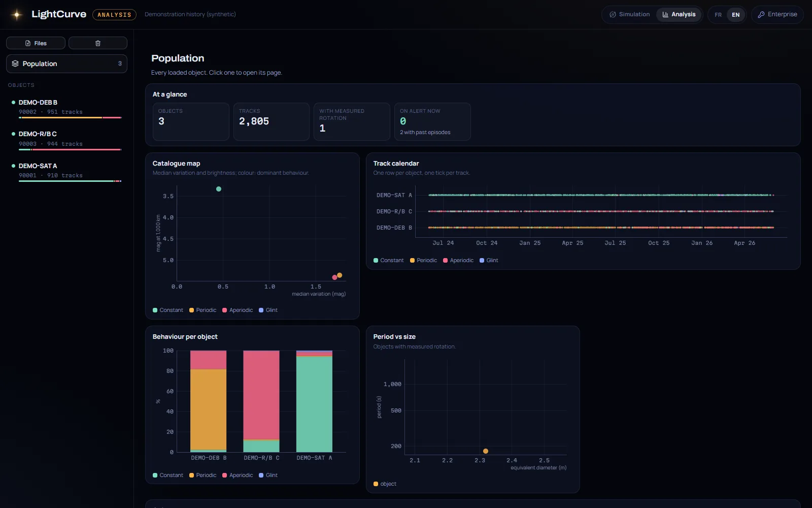Toggle Constant legend in Behaviour per object
Image resolution: width=812 pixels, height=508 pixels.
pyautogui.click(x=168, y=475)
